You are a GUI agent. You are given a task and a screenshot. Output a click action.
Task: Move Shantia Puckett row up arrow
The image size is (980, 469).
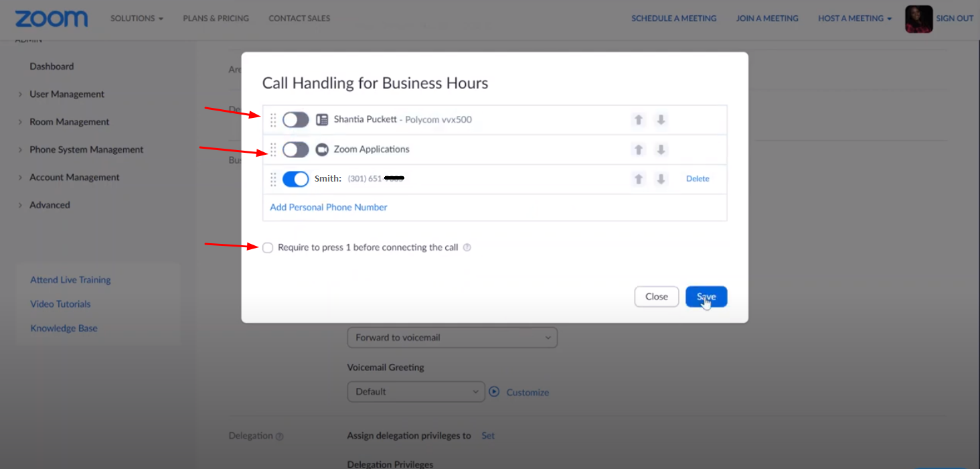pos(639,120)
